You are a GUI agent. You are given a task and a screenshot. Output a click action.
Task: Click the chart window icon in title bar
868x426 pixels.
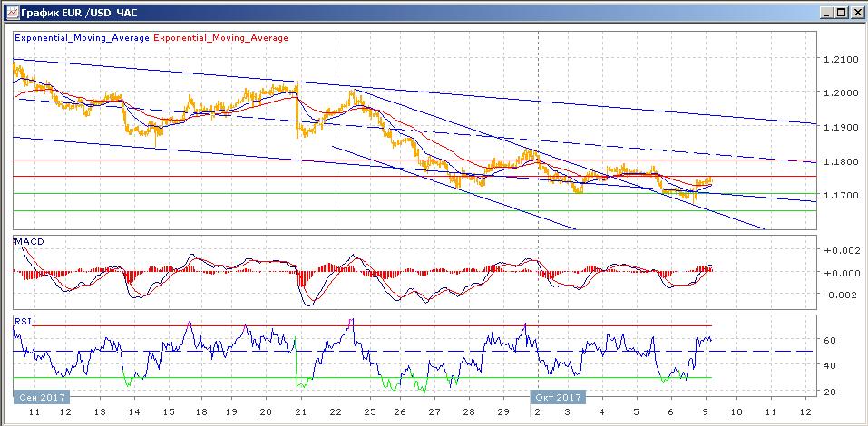(x=12, y=12)
